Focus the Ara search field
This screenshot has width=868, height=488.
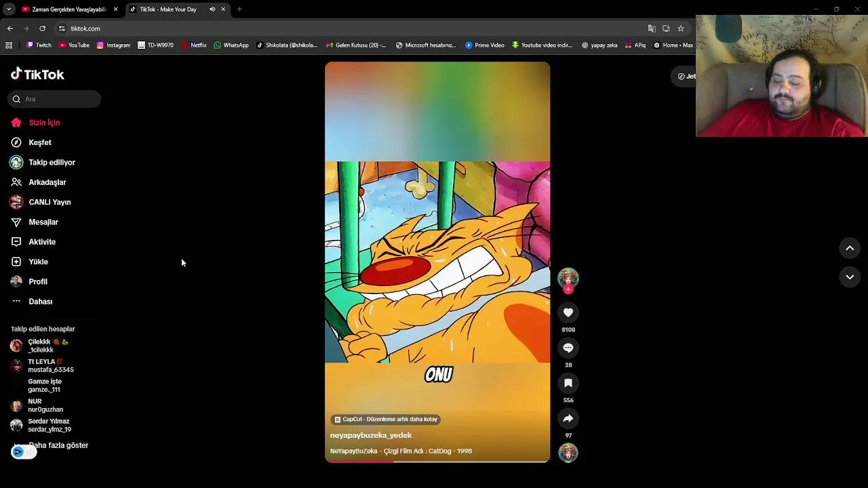pyautogui.click(x=54, y=99)
